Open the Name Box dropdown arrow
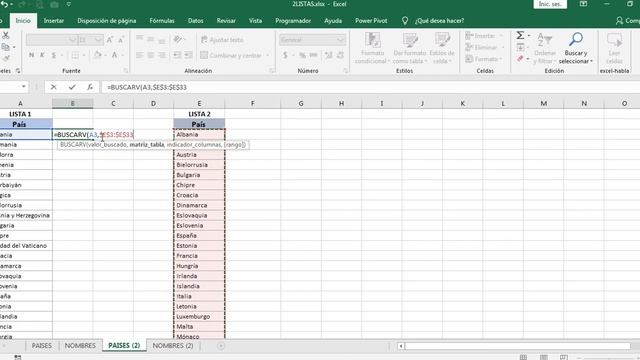The height and width of the screenshot is (360, 640). pyautogui.click(x=24, y=87)
